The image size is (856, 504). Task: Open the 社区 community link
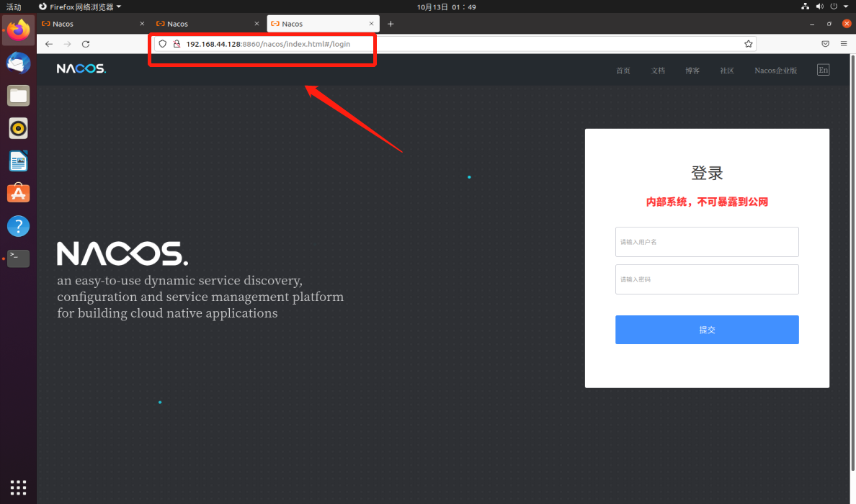pos(726,71)
